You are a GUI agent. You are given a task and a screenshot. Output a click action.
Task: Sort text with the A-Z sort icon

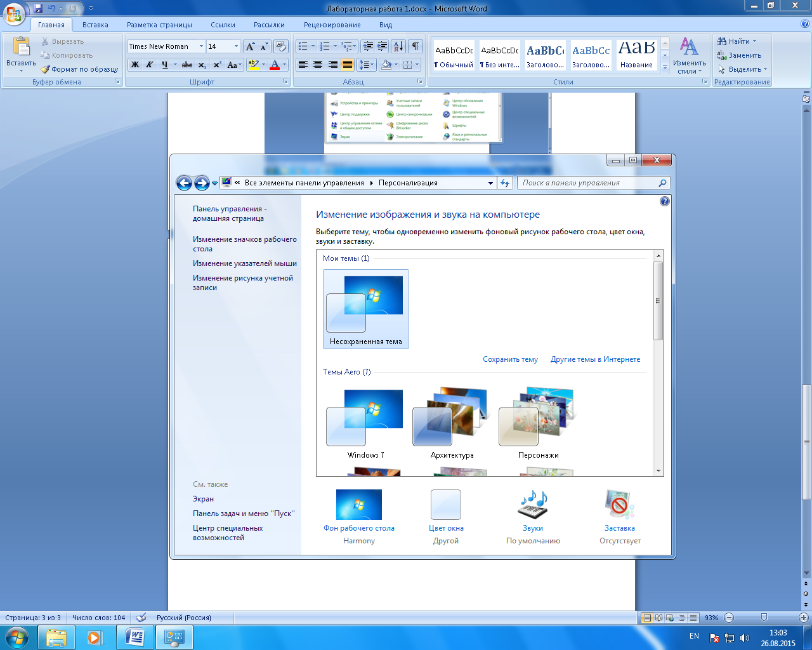[398, 46]
